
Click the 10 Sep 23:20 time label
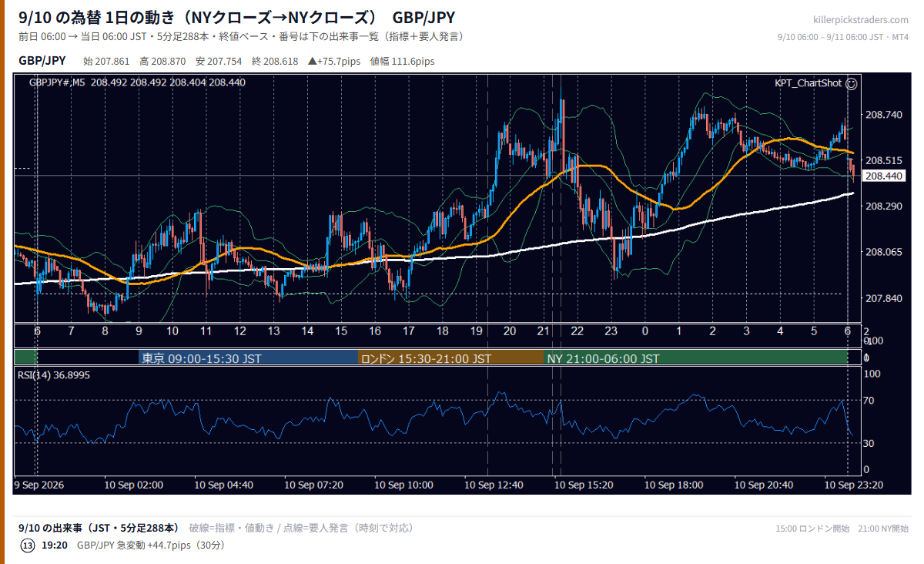click(854, 485)
